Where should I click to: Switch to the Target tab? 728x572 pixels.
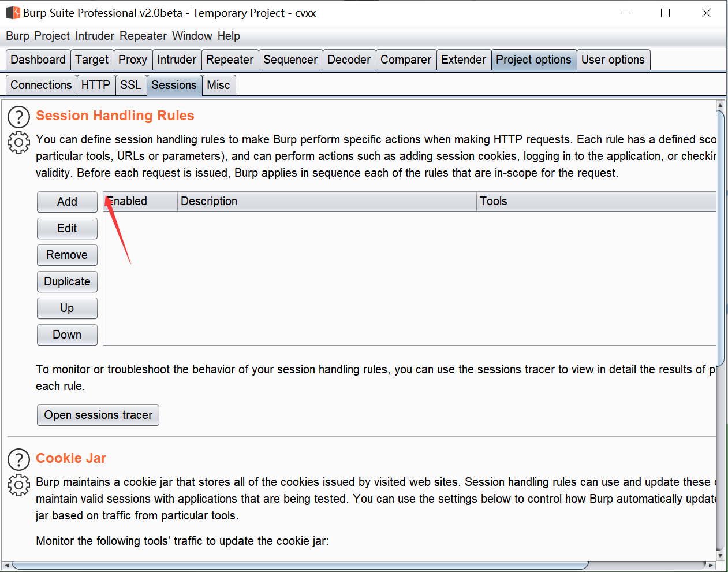tap(92, 60)
